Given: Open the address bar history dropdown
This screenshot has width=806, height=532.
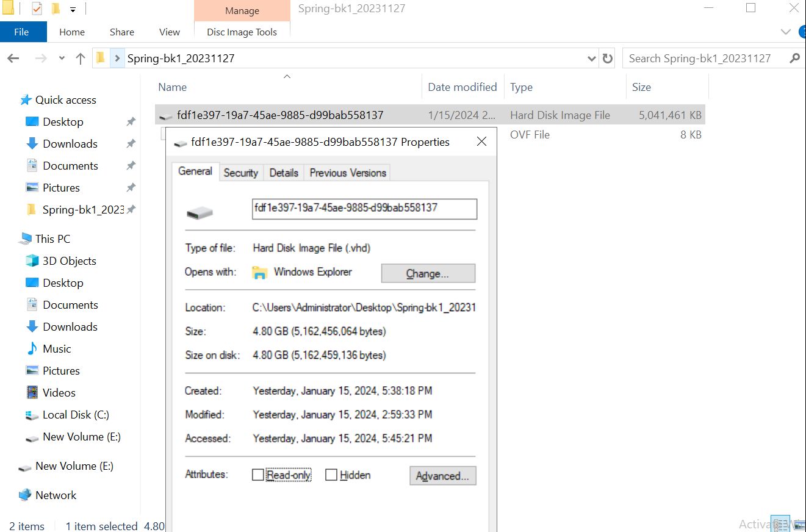Looking at the screenshot, I should [x=591, y=59].
